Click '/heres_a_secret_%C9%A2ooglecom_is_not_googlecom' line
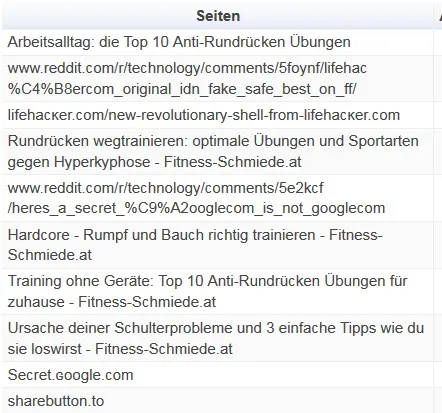Viewport: 442px width, 413px height. click(x=196, y=208)
